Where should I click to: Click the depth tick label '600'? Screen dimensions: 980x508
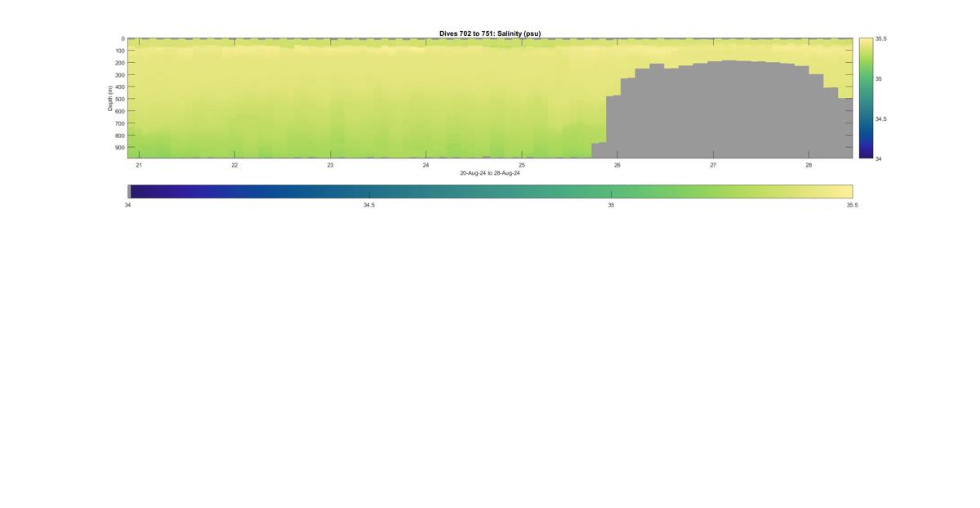pos(119,111)
